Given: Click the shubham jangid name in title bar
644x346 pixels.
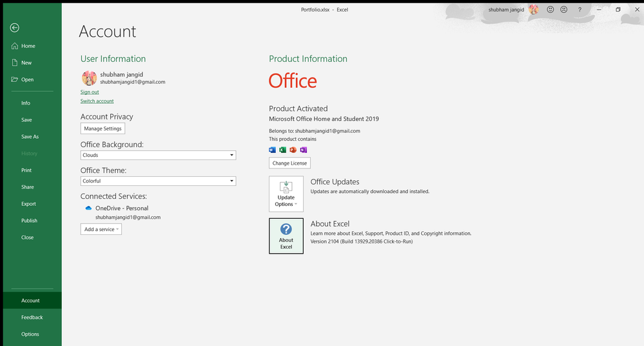Looking at the screenshot, I should [506, 10].
